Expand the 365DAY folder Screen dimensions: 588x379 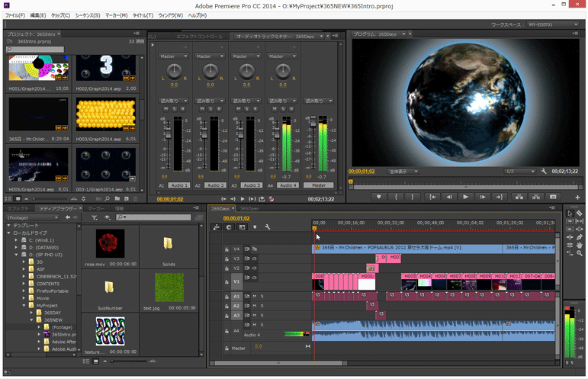[31, 313]
